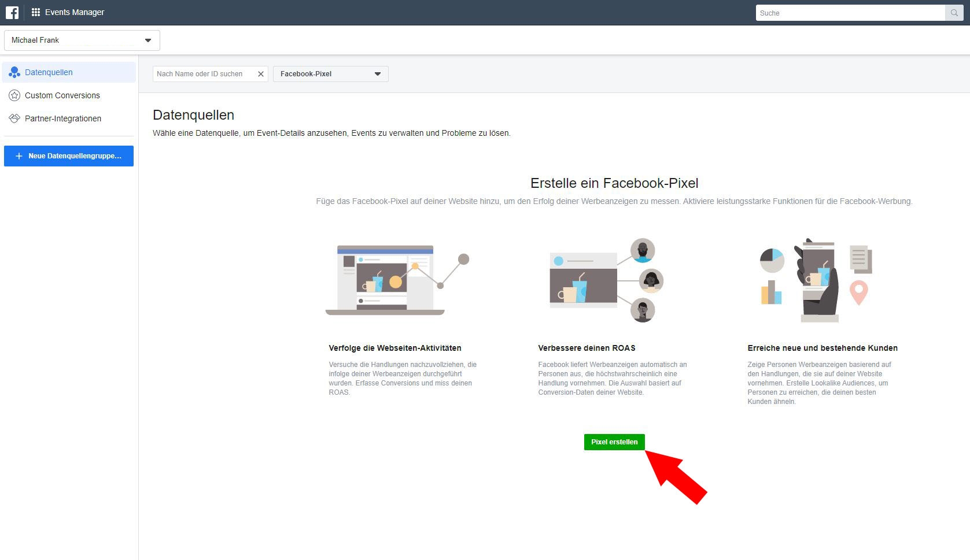Screen dimensions: 970x560
Task: Clear the name or ID search field
Action: click(261, 74)
